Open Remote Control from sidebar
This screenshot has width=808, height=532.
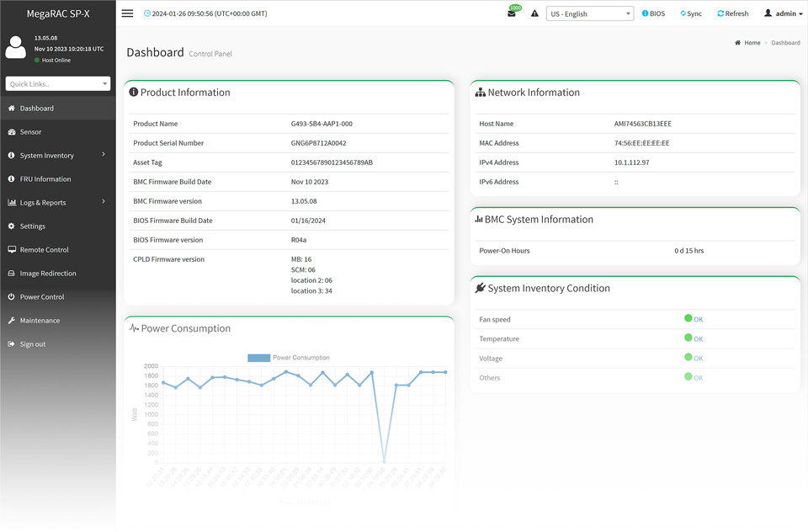tap(44, 250)
